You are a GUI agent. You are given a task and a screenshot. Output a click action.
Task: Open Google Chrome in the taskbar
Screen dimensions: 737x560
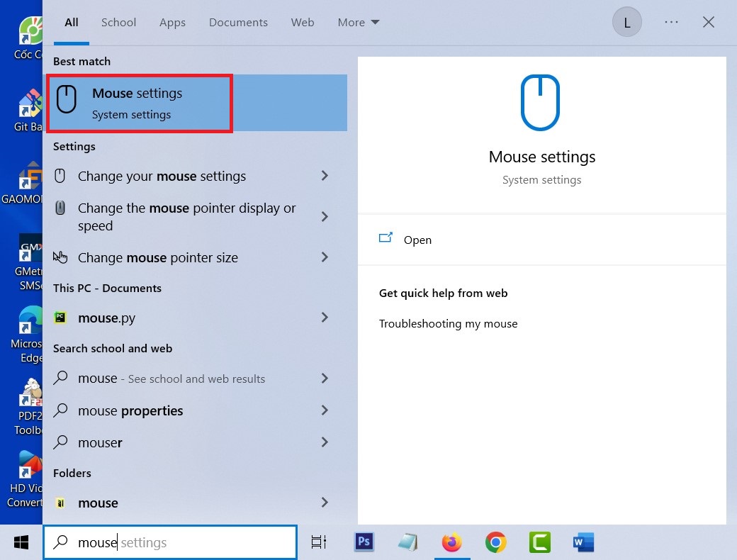(496, 542)
